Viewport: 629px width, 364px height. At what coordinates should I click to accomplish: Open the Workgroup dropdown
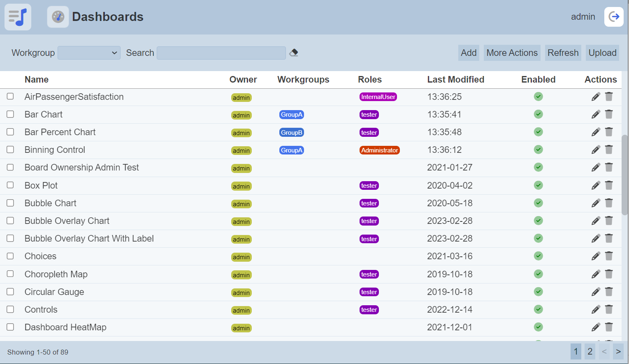tap(89, 53)
